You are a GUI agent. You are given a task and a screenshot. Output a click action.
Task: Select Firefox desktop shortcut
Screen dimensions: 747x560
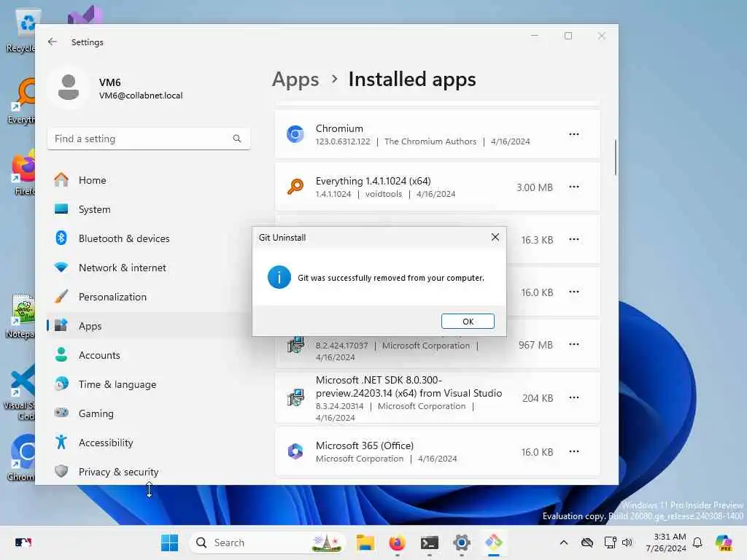[21, 174]
